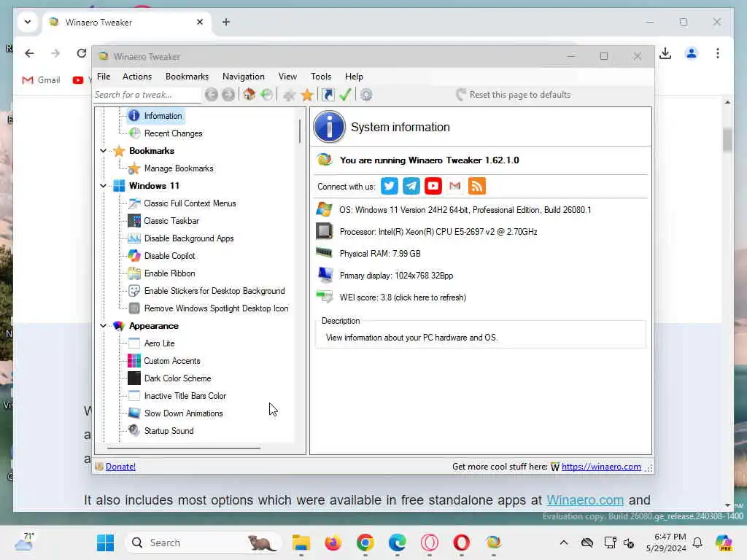This screenshot has height=560, width=747.
Task: Select Inactive Title Bars Color
Action: [185, 396]
